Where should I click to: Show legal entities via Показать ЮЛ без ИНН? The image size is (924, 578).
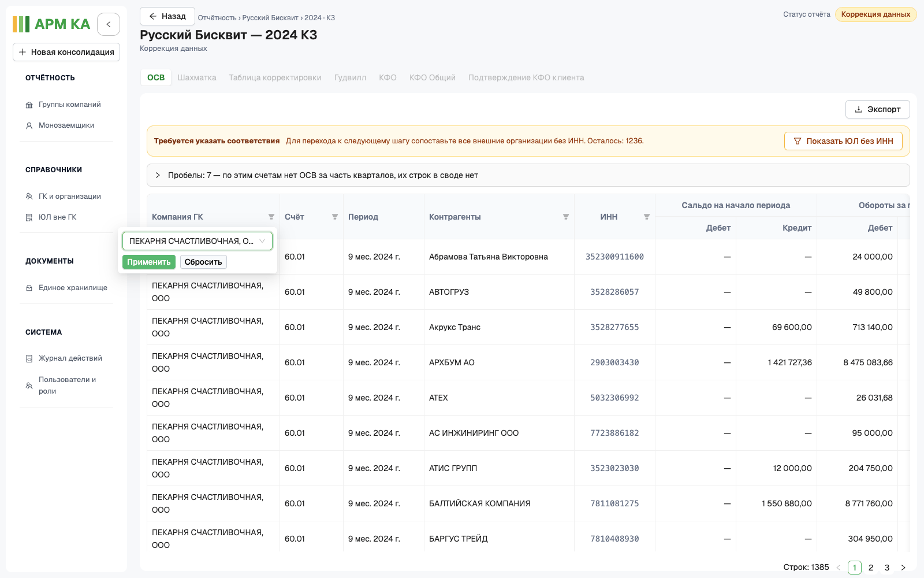[x=843, y=141]
